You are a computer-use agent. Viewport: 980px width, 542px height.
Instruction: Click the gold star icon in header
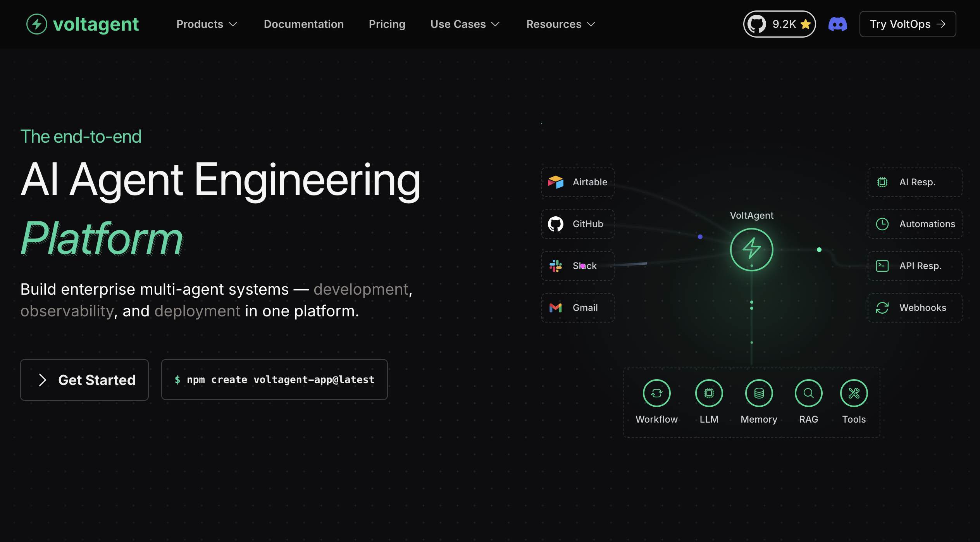tap(806, 24)
